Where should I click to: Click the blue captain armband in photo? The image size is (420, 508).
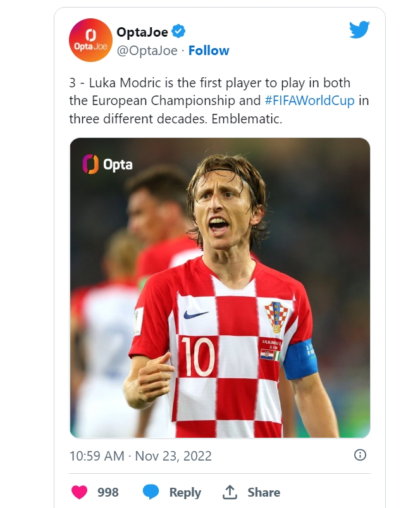pos(299,359)
